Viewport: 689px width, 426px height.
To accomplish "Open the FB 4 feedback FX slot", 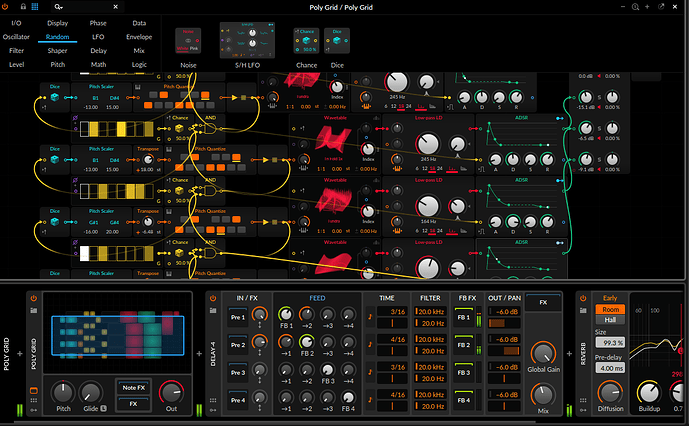I will (x=464, y=400).
